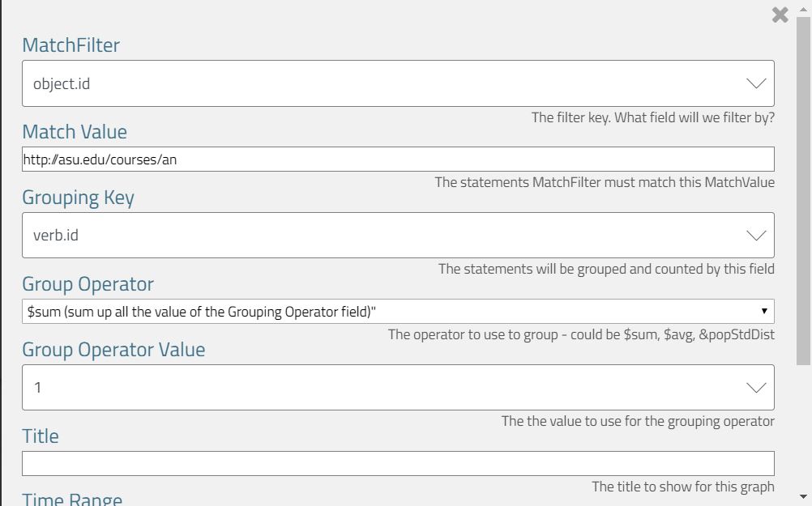
Task: Click the chevron arrow in Group Operator Value box
Action: (755, 388)
